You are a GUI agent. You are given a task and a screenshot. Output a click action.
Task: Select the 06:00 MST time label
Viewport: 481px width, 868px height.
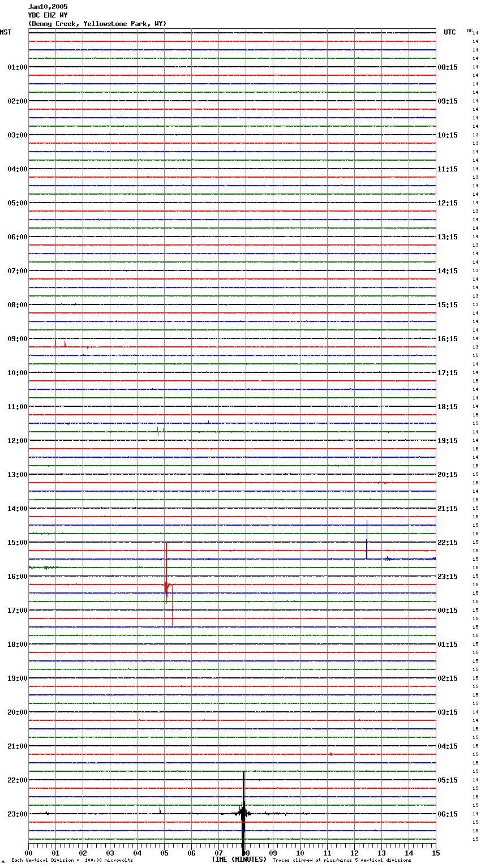17,237
